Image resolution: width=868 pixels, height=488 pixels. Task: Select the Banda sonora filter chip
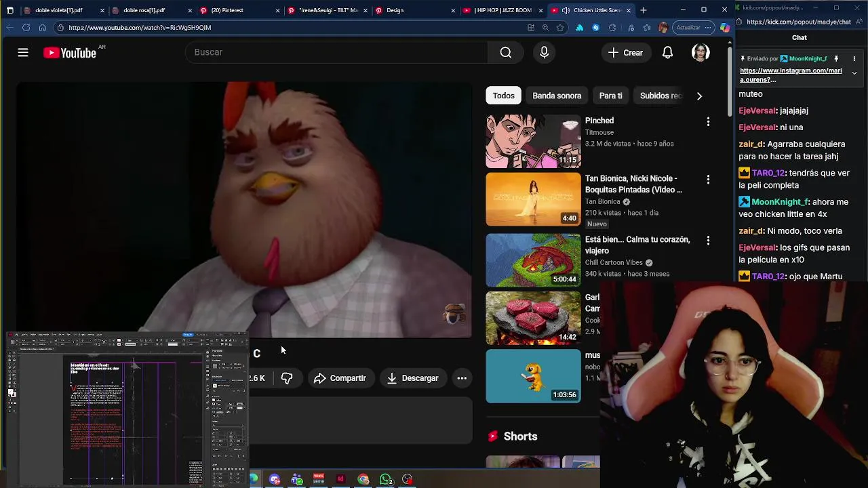[557, 96]
